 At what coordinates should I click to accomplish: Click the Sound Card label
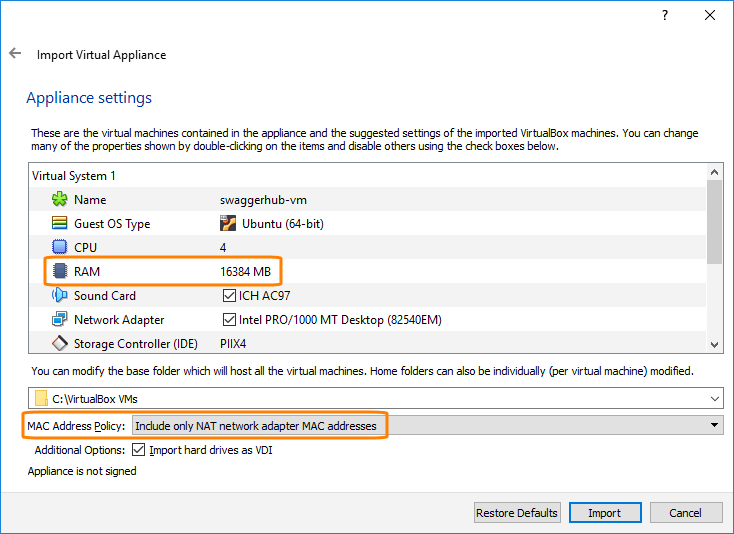[105, 296]
